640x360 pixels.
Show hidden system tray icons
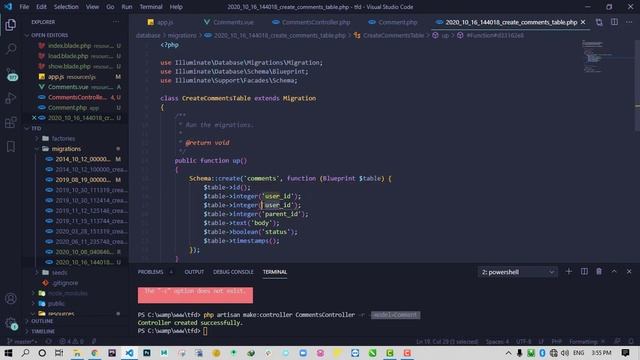click(508, 353)
